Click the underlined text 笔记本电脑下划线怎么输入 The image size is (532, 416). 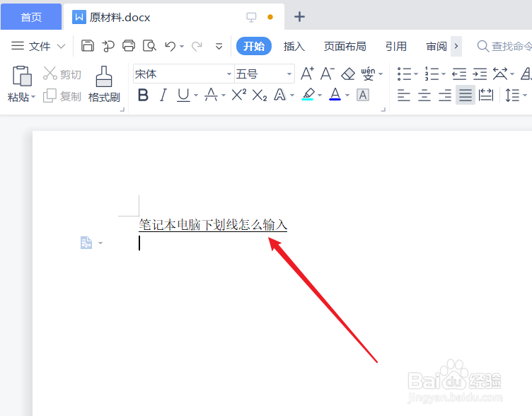(x=213, y=225)
